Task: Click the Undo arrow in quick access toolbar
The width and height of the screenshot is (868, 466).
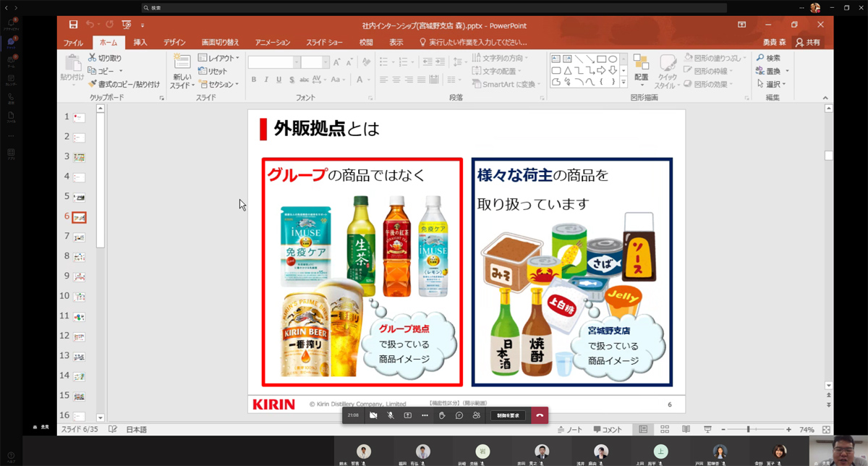Action: pyautogui.click(x=90, y=25)
